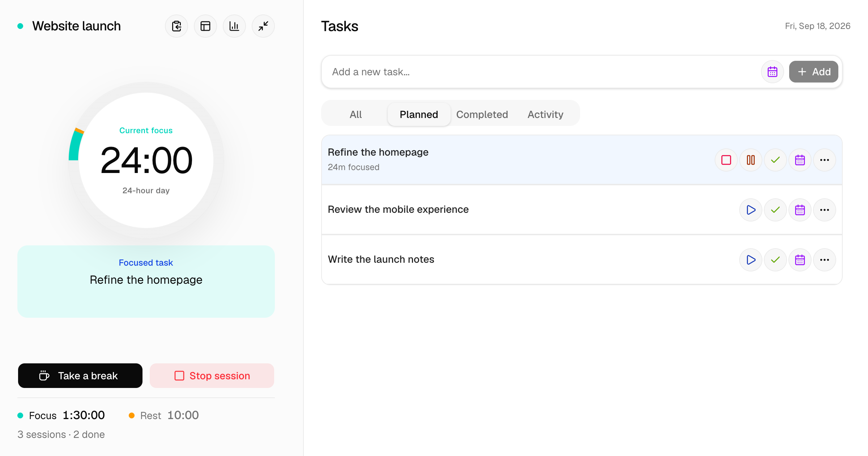Mark Review the mobile experience as complete
Screen dimensions: 868x456
pos(775,210)
